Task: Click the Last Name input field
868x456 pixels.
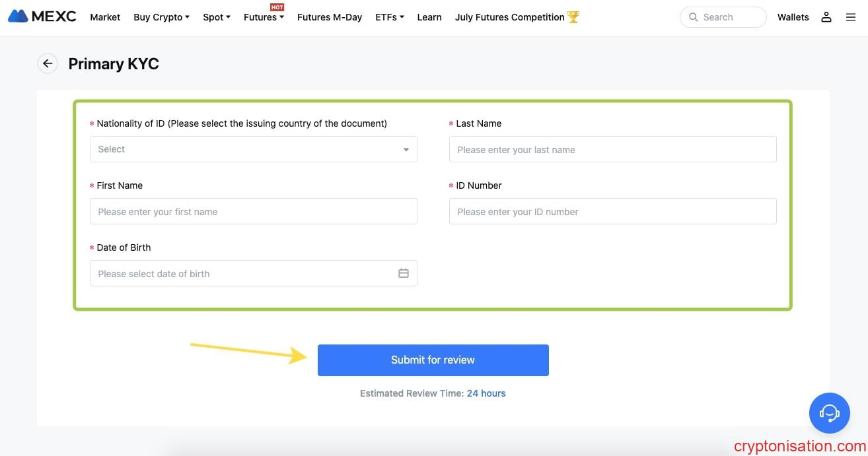Action: click(x=612, y=150)
